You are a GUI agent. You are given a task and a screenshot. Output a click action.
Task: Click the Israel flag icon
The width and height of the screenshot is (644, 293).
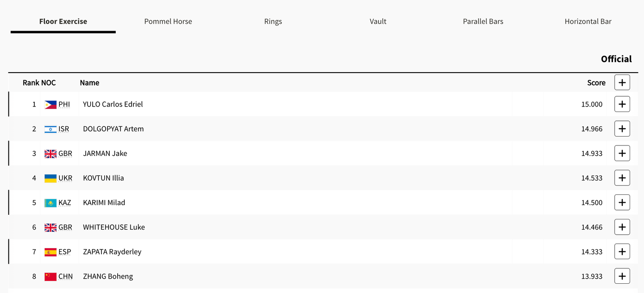tap(51, 129)
